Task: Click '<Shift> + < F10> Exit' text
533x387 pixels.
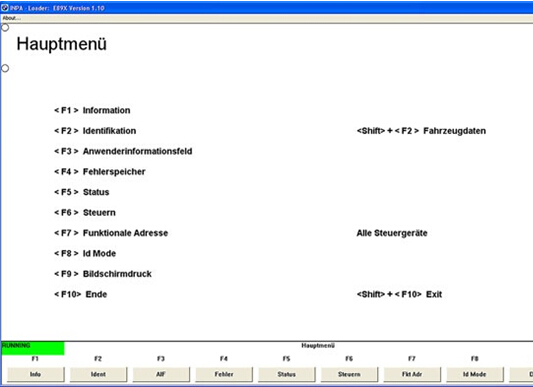Action: pos(399,294)
